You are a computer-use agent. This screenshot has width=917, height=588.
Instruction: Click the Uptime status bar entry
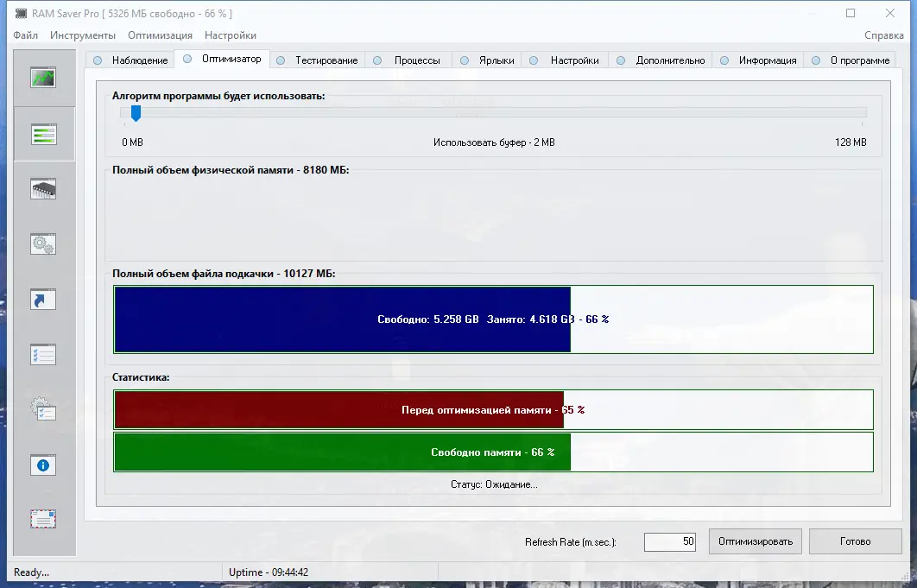pos(269,572)
